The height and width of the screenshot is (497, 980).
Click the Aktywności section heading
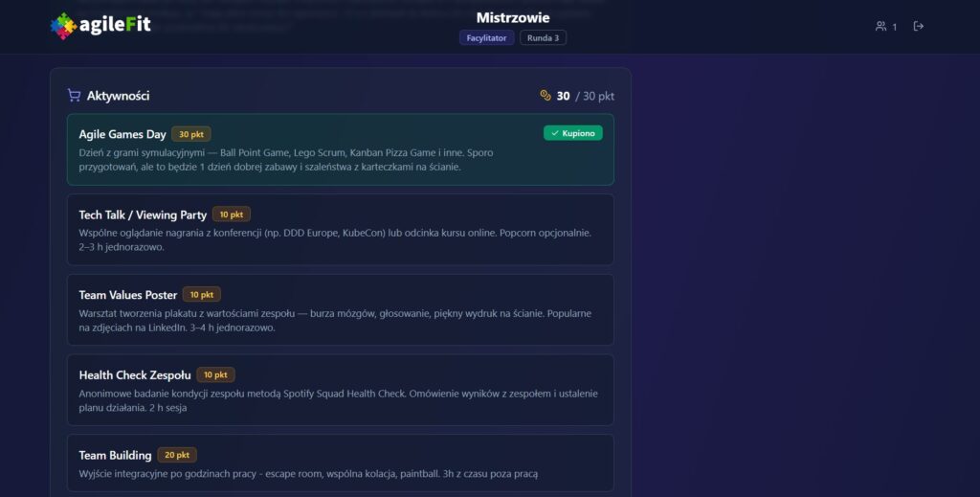coord(118,96)
